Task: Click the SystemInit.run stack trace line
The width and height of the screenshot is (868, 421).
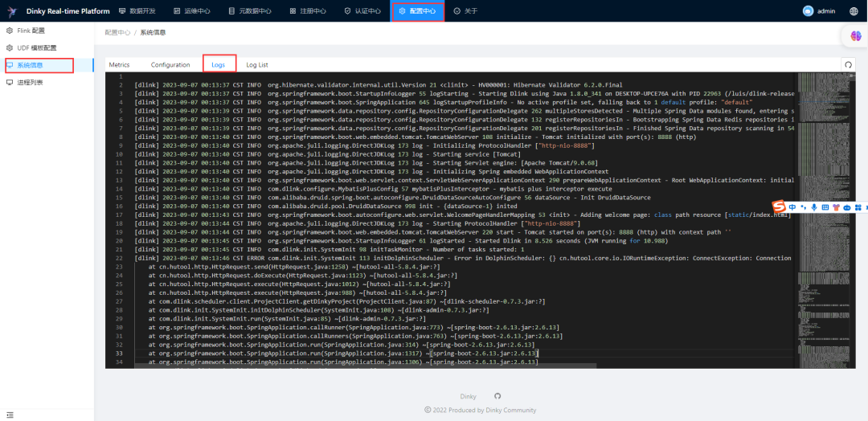Action: click(287, 318)
